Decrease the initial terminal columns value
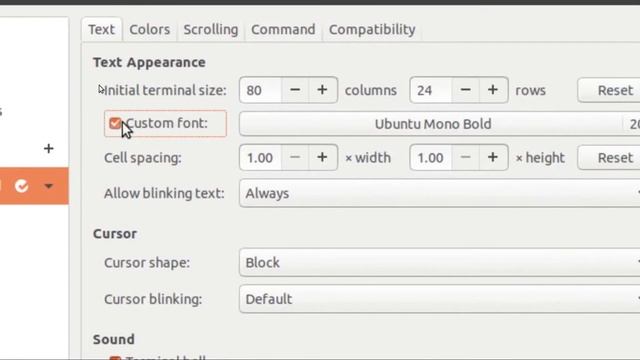The width and height of the screenshot is (640, 360). coord(295,90)
